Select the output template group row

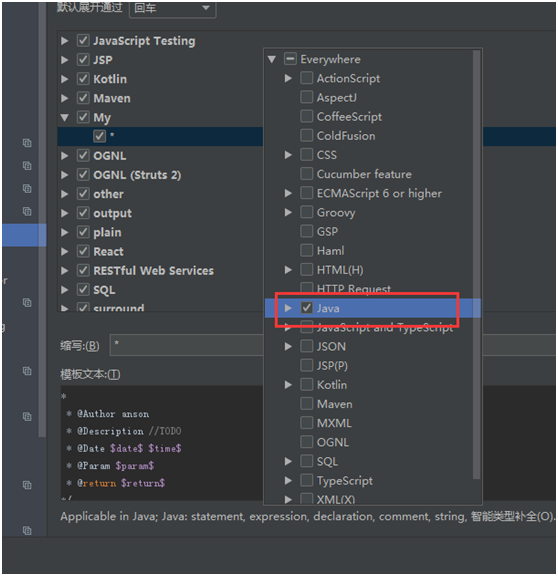click(160, 213)
